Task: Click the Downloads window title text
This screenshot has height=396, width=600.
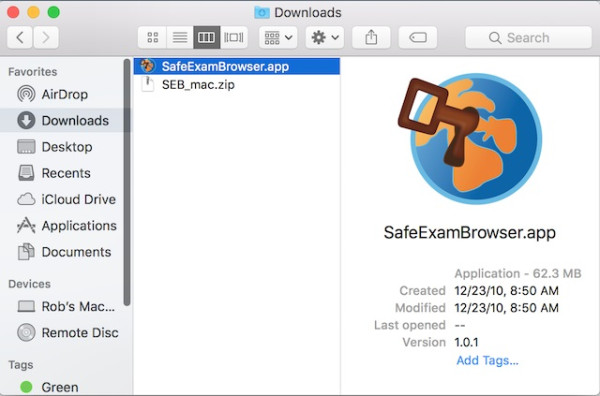Action: [308, 13]
